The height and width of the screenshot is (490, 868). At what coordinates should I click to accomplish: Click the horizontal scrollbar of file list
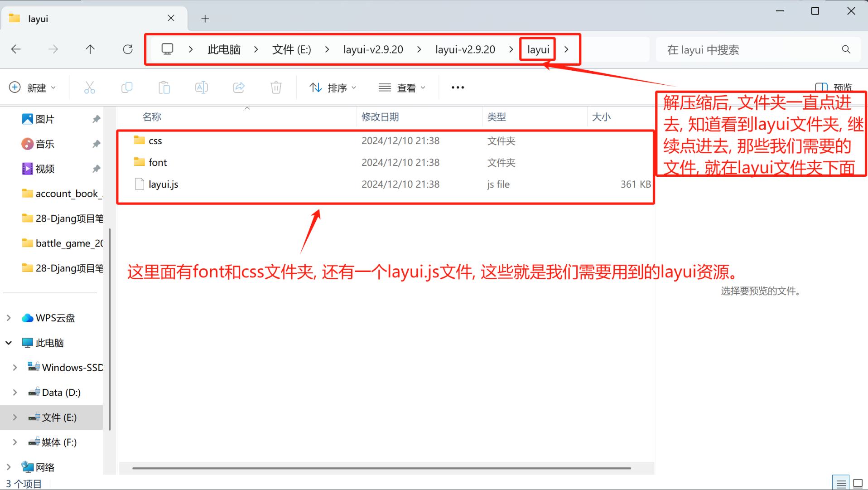tap(381, 468)
